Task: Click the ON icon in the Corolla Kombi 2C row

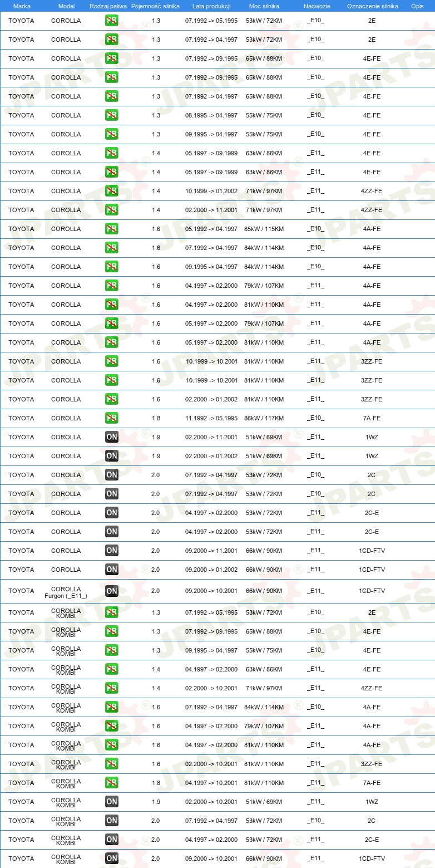Action: (111, 821)
